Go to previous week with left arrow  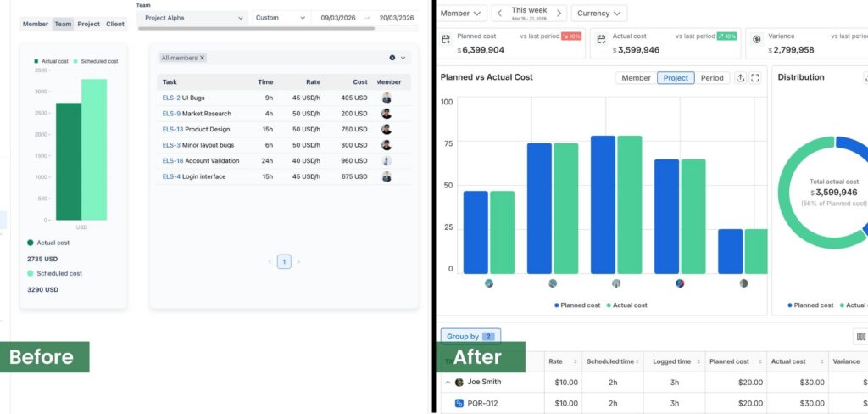click(x=499, y=14)
